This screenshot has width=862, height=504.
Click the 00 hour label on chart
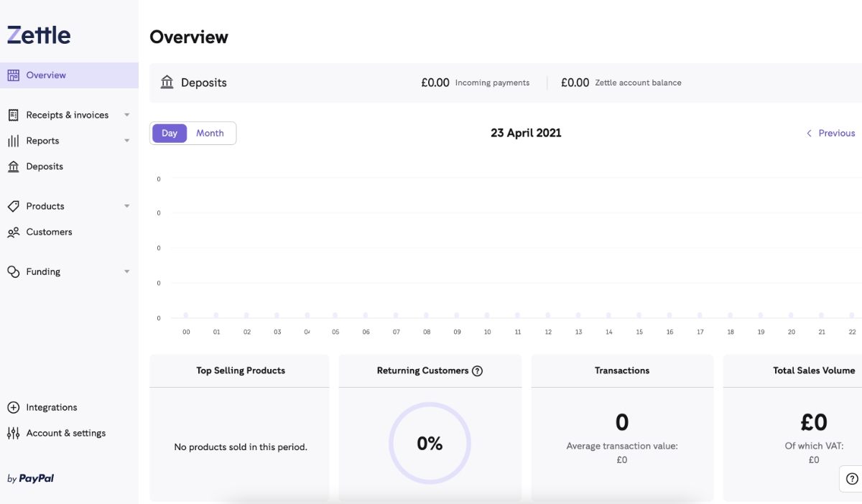(x=186, y=332)
